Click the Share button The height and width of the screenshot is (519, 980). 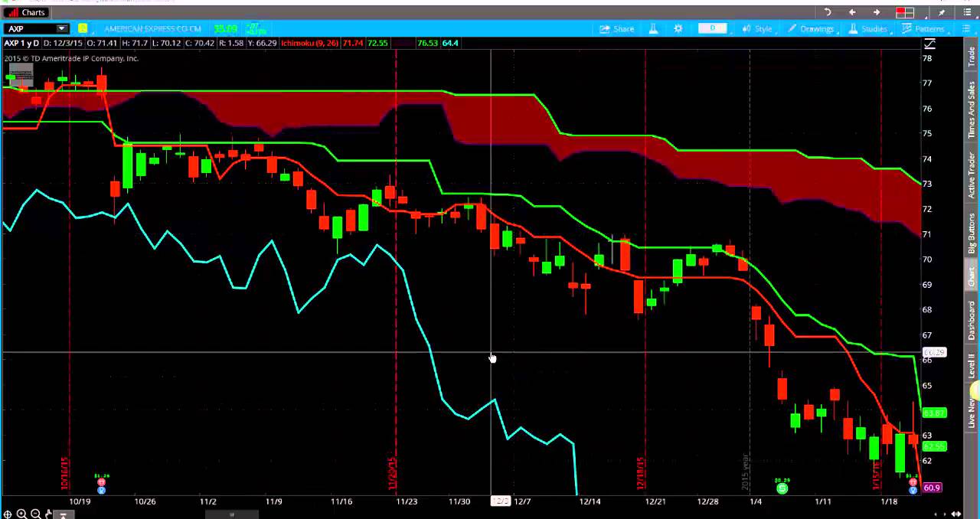[618, 29]
